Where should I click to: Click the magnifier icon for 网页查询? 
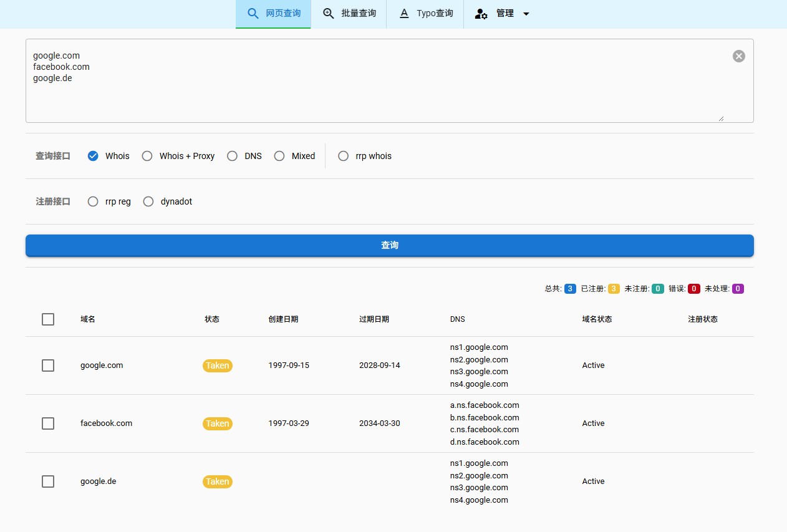[253, 13]
